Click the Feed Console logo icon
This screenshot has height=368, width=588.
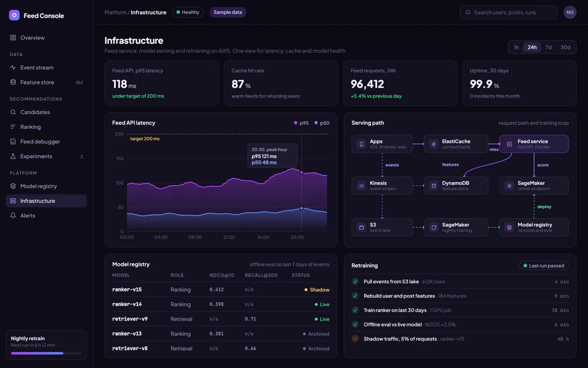coord(14,15)
